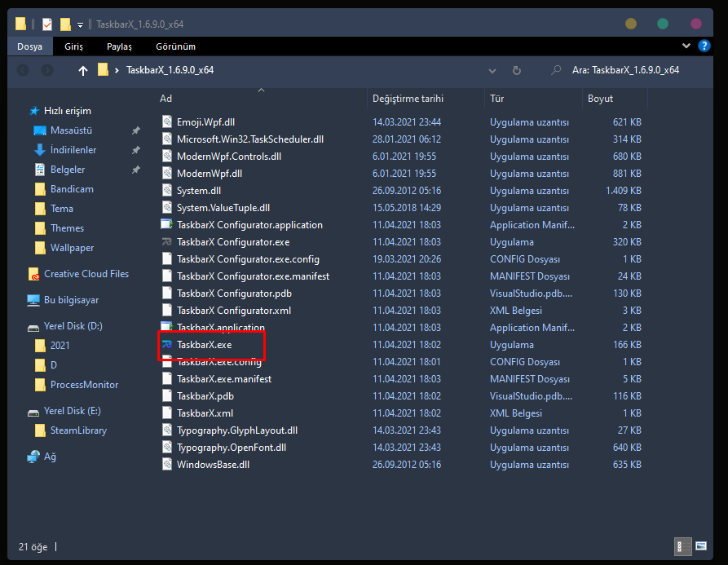Image resolution: width=728 pixels, height=565 pixels.
Task: Sort by Değiştirme tarihi column header
Action: tap(408, 99)
